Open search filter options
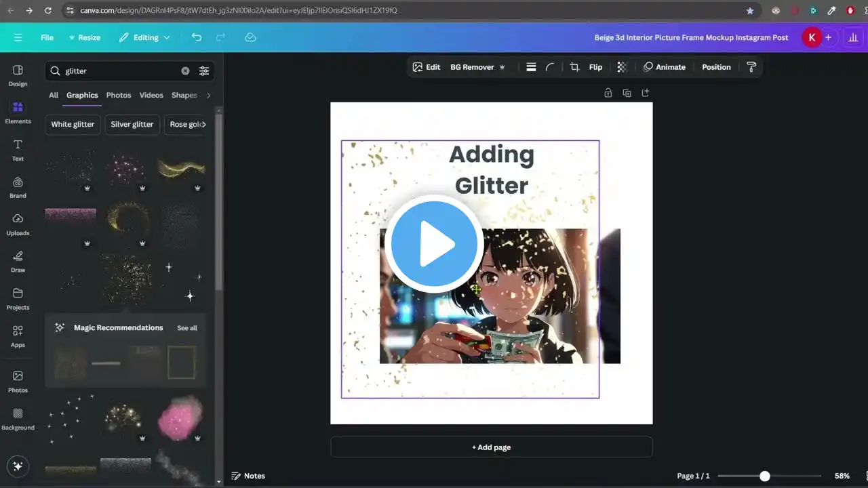 (204, 70)
